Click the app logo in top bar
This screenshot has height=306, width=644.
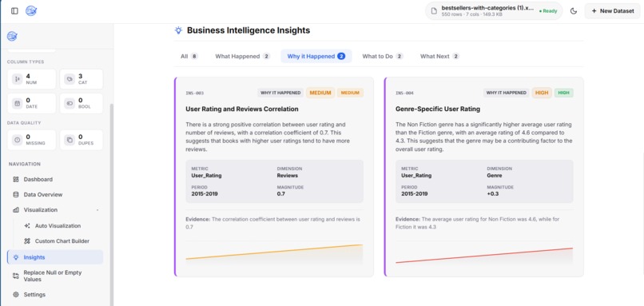[31, 11]
